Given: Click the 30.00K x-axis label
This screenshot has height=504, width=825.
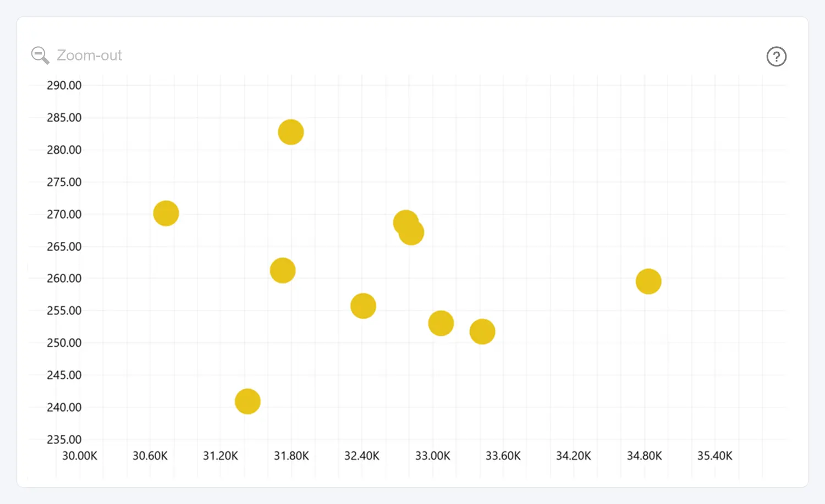Looking at the screenshot, I should 79,456.
